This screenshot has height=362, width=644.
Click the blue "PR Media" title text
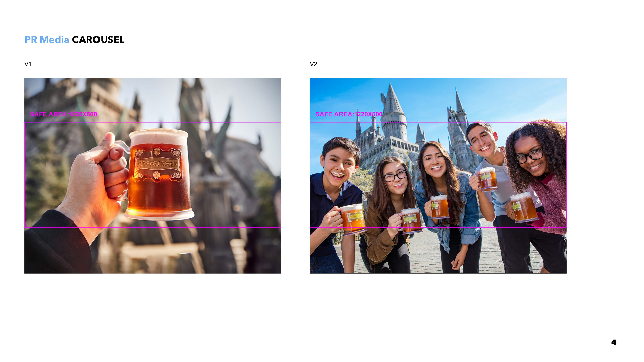pos(47,40)
